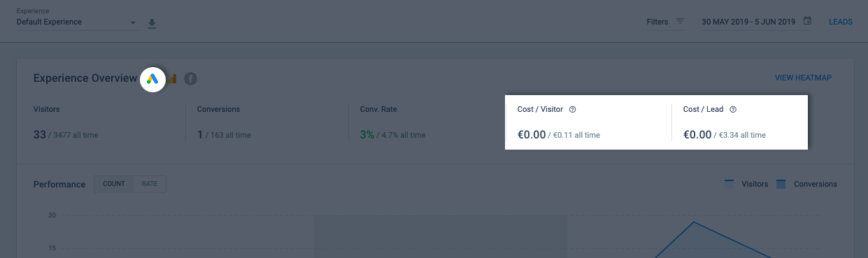
Task: Download experience data with the download icon
Action: (152, 24)
